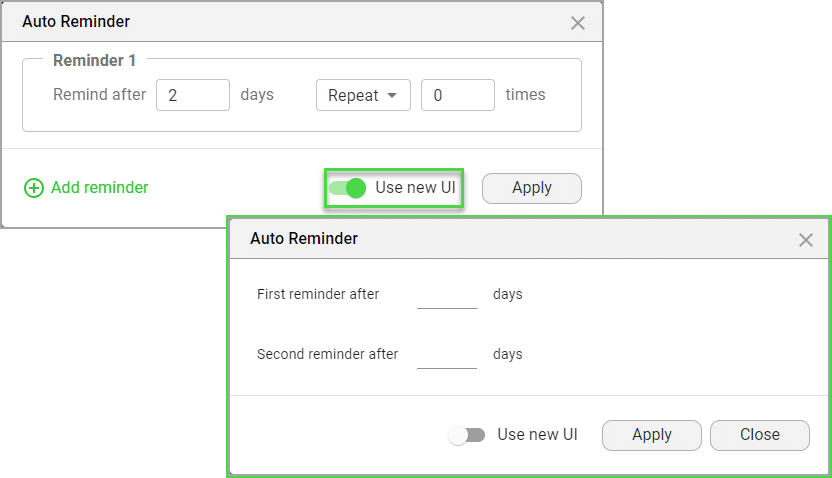The image size is (832, 478).
Task: Enable the gray Use new UI switch
Action: tap(467, 435)
